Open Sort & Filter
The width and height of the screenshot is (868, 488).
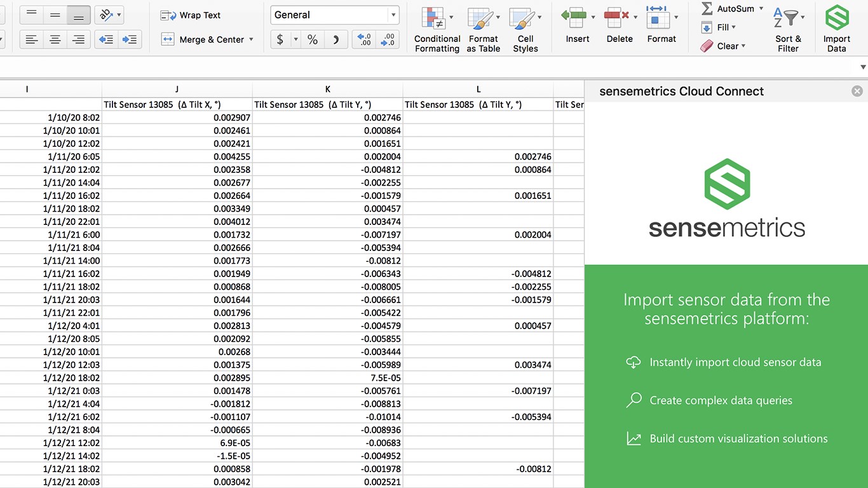788,30
